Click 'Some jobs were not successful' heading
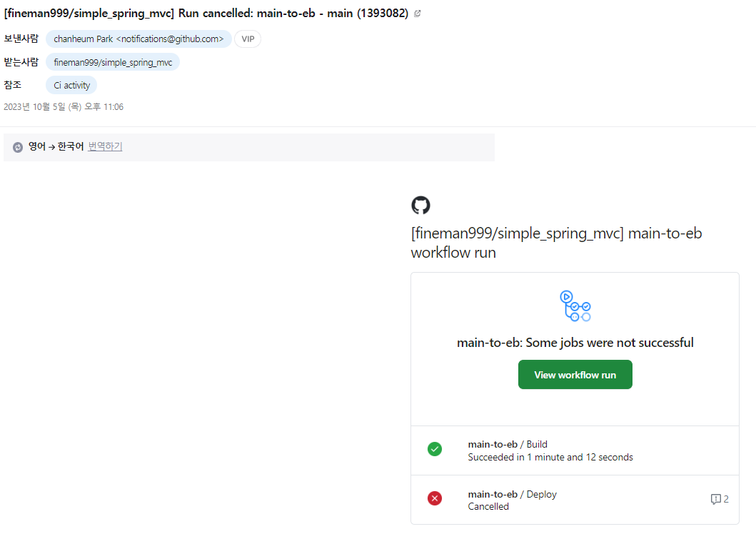The height and width of the screenshot is (534, 756). (575, 343)
